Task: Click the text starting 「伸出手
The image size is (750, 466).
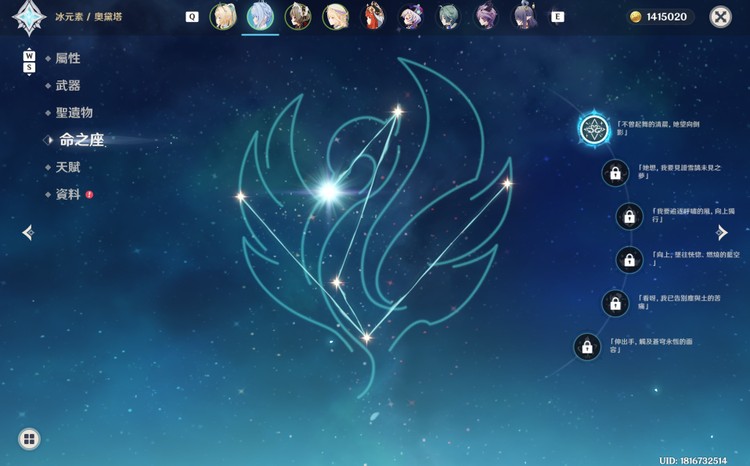Action: [x=651, y=346]
